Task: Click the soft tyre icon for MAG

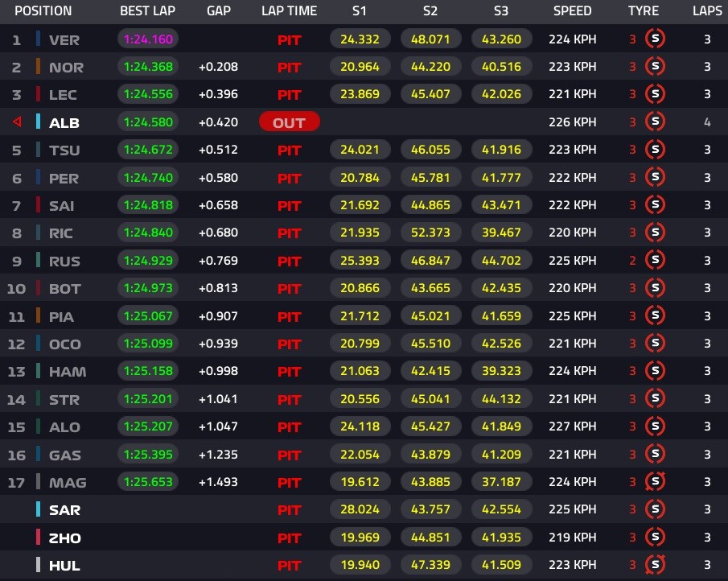Action: 655,481
